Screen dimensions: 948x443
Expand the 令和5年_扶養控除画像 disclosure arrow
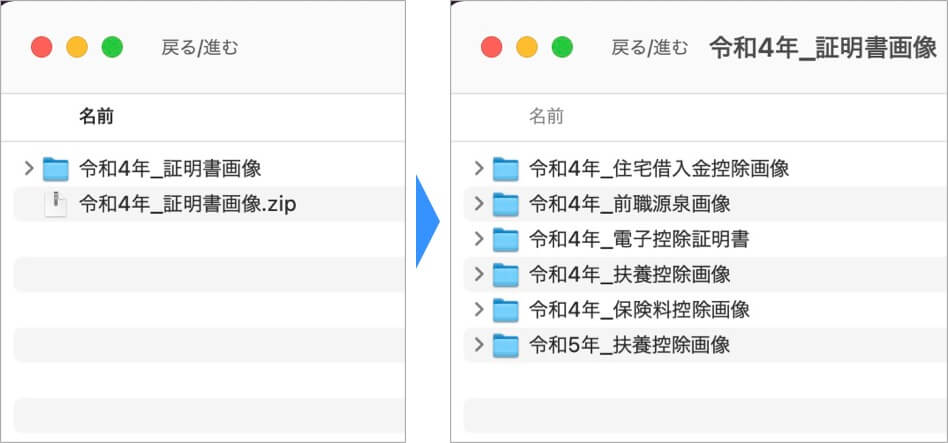tap(478, 345)
